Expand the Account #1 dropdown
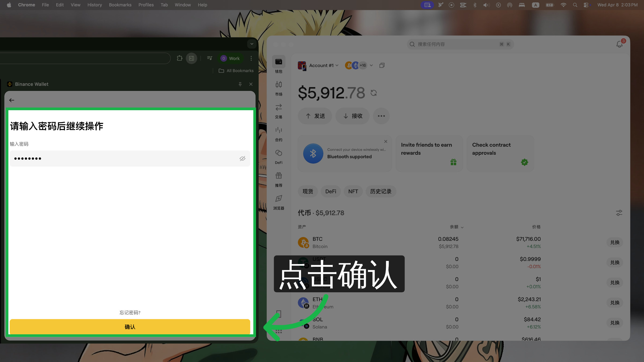Screen dimensions: 644x362 tap(318, 65)
